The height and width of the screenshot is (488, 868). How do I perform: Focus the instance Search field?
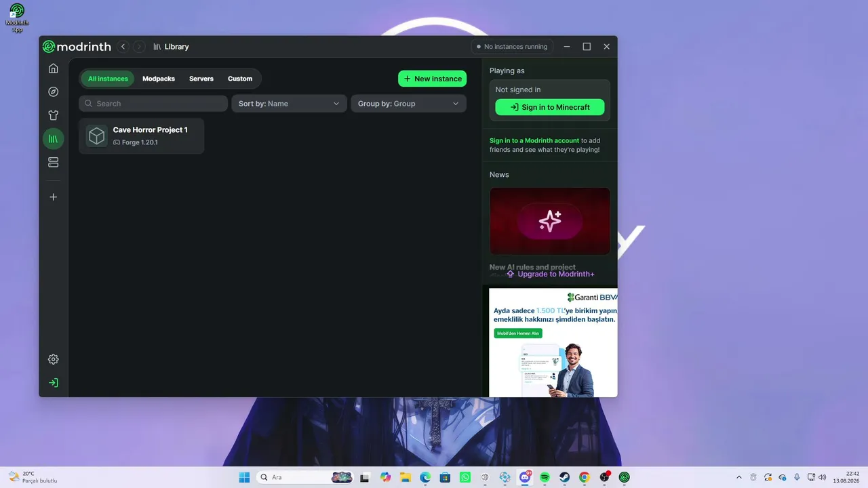tap(153, 104)
